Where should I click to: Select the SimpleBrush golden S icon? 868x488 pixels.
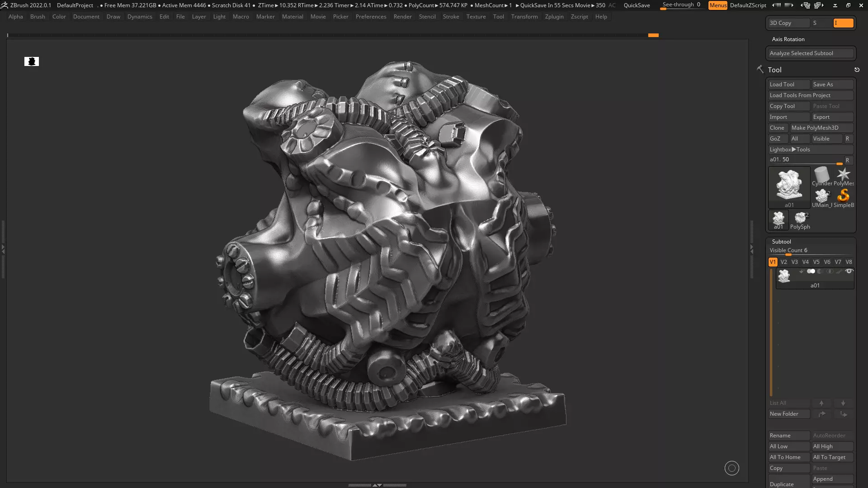coord(843,198)
